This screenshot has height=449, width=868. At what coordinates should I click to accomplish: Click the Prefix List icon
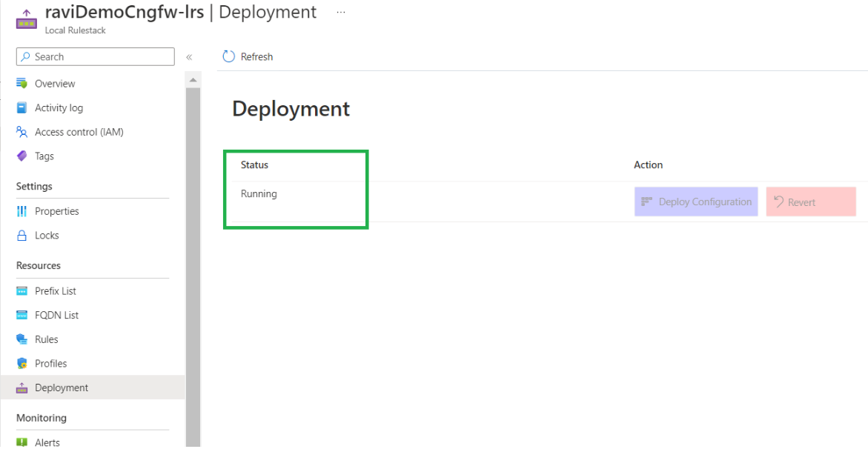[x=21, y=291]
